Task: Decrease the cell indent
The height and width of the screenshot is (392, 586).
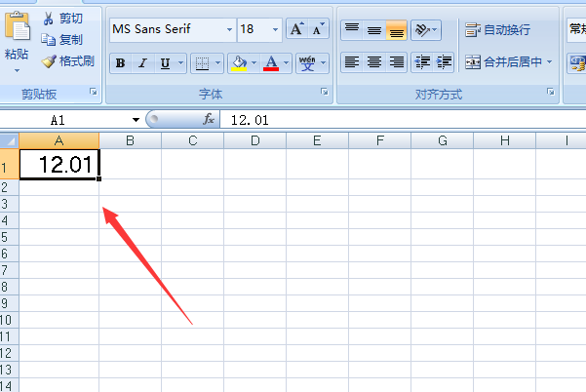Action: (x=422, y=62)
